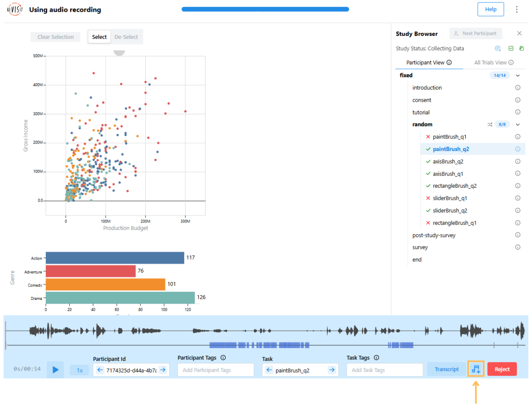Click the info icon next to paintBrush_q2
Viewport: 532px width, 404px height.
point(518,149)
